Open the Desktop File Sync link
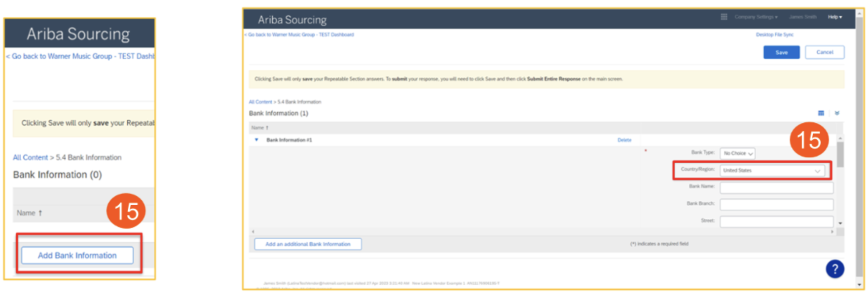This screenshot has width=868, height=293. click(x=775, y=35)
